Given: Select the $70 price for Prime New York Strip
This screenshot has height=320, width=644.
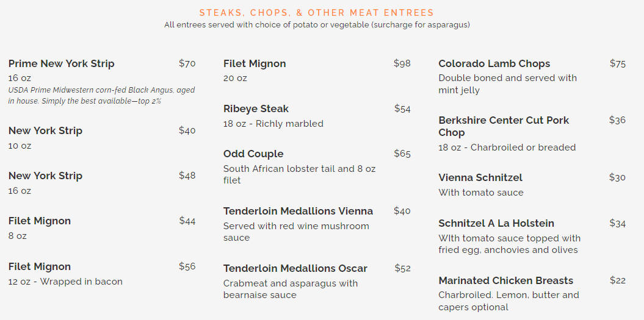Looking at the screenshot, I should (x=187, y=63).
